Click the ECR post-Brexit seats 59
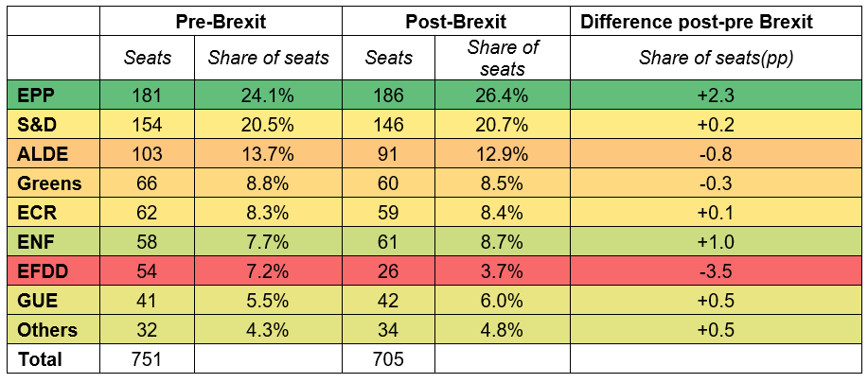The height and width of the screenshot is (383, 868). (x=389, y=211)
